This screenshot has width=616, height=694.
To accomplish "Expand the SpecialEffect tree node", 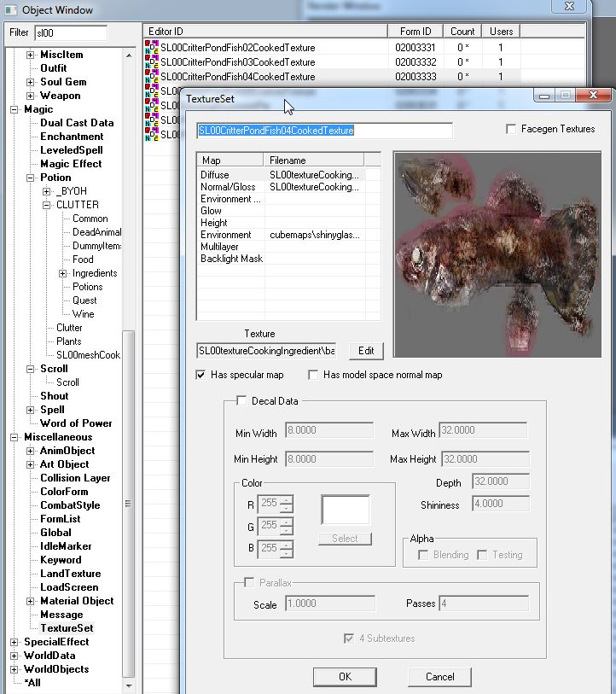I will [15, 642].
